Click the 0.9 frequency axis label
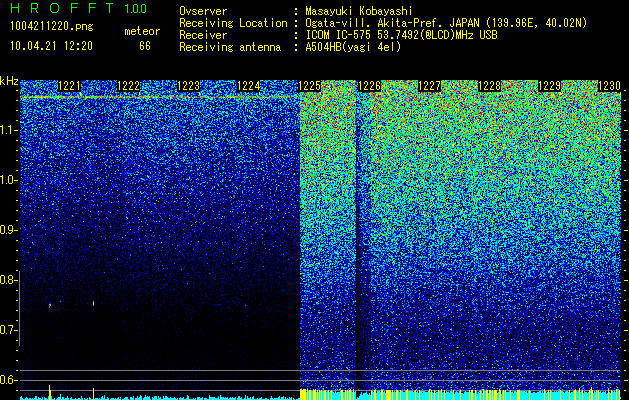This screenshot has height=400, width=629. (9, 230)
